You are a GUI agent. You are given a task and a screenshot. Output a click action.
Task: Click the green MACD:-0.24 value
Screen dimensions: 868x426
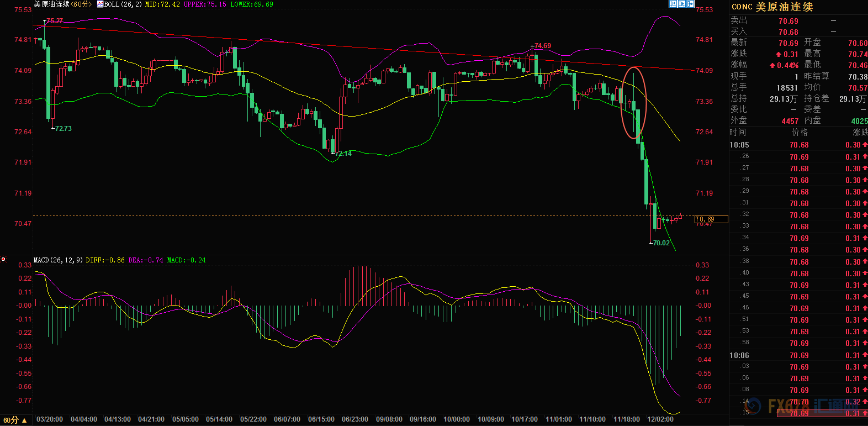coord(187,260)
